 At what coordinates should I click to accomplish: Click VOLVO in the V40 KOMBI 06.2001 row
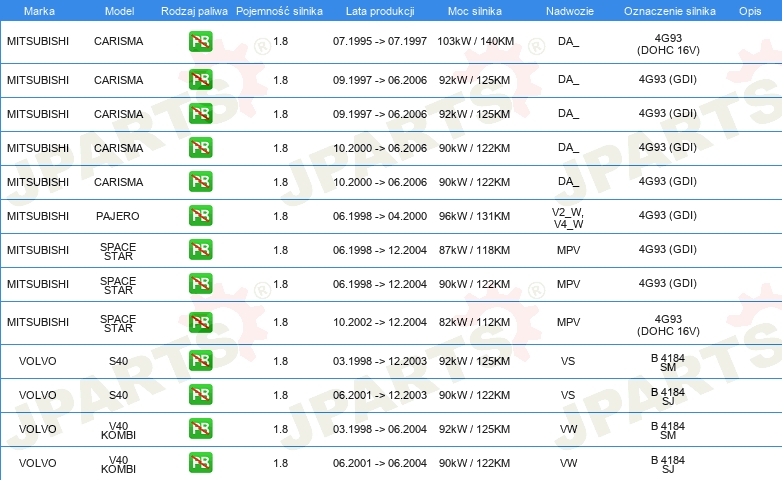[x=37, y=463]
